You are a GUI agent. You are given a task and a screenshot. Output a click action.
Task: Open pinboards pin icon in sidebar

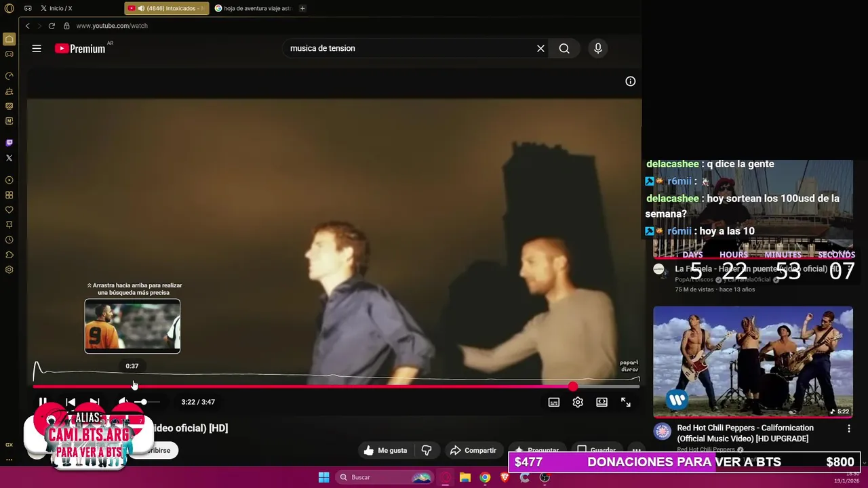pos(9,225)
